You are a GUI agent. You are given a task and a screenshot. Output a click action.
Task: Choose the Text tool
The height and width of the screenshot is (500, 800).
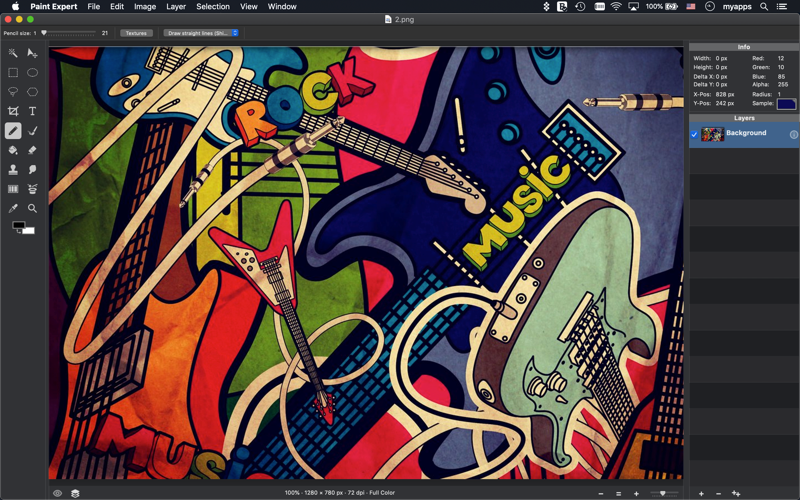(32, 111)
